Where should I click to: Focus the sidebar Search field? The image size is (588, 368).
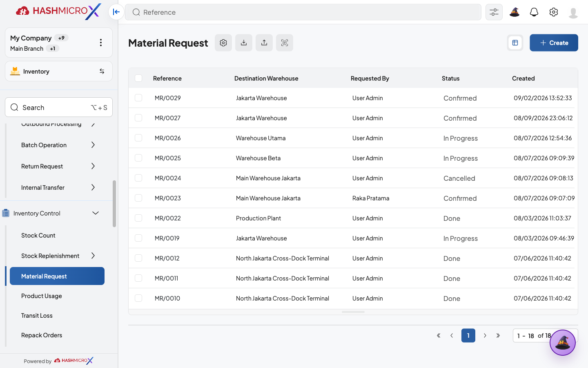pyautogui.click(x=59, y=107)
